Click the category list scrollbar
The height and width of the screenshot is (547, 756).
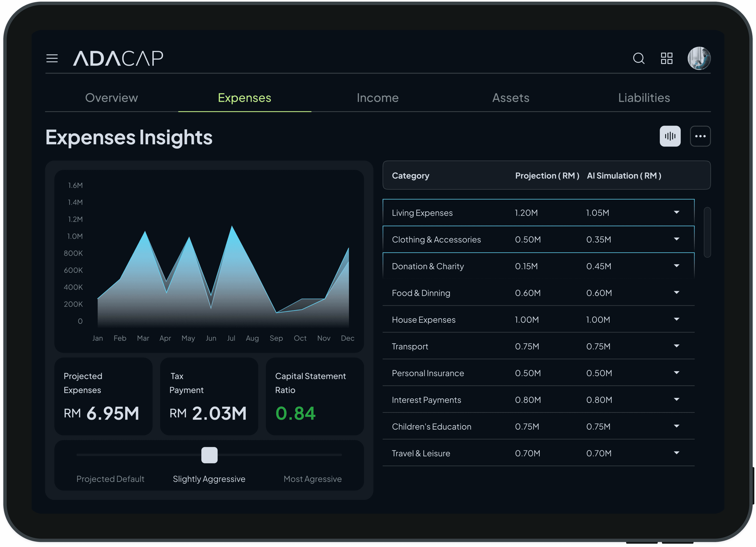pos(707,232)
